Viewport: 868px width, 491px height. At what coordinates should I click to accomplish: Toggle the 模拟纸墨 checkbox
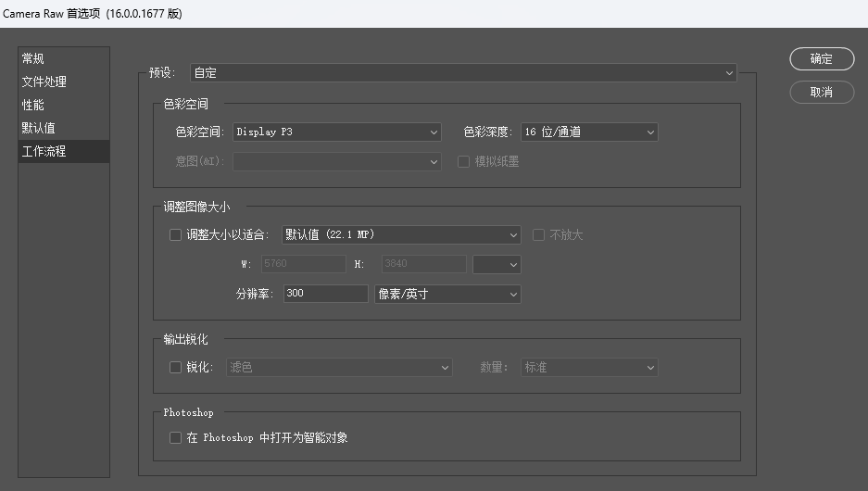pos(463,161)
